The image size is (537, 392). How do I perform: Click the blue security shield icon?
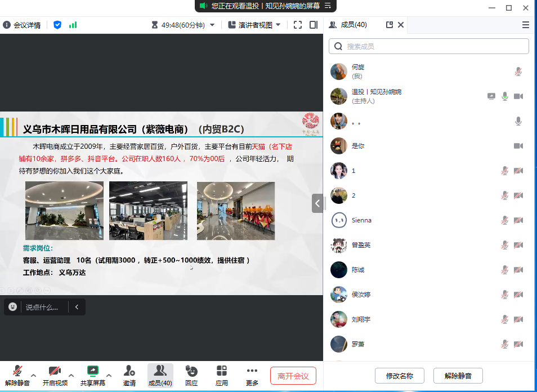coord(57,25)
